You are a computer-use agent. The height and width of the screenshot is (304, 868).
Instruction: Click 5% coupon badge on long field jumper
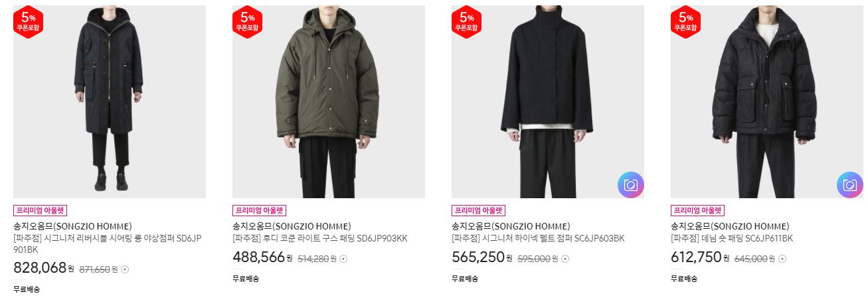coord(28,22)
